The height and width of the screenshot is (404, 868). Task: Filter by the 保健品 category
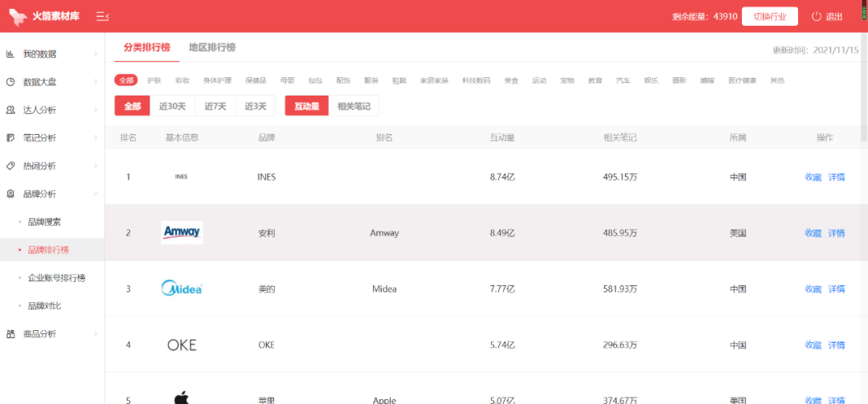tap(256, 80)
